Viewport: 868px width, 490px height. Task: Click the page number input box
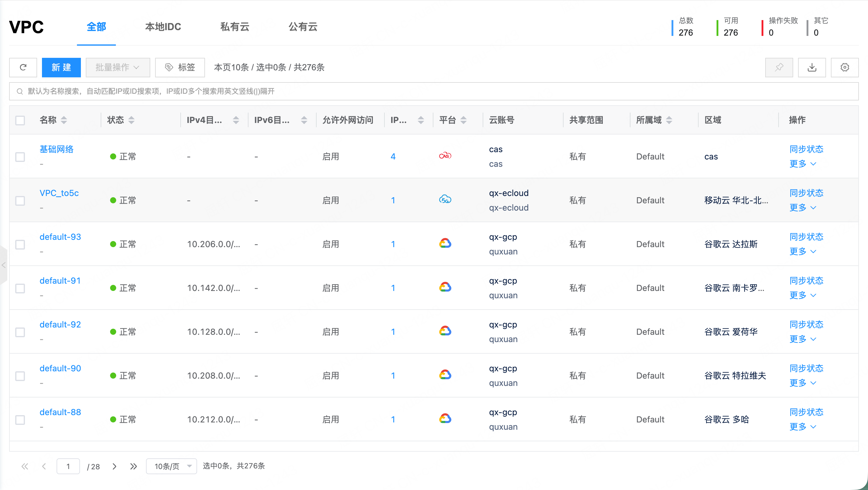(68, 466)
